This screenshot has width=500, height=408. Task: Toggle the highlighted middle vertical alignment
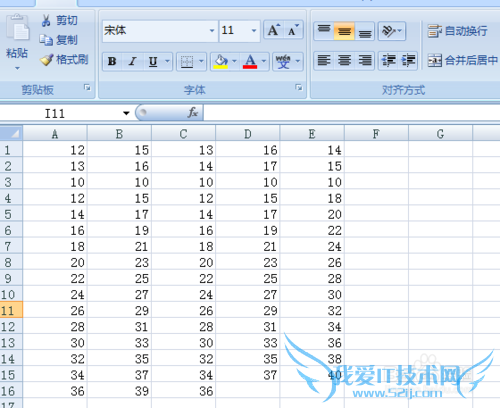click(344, 31)
